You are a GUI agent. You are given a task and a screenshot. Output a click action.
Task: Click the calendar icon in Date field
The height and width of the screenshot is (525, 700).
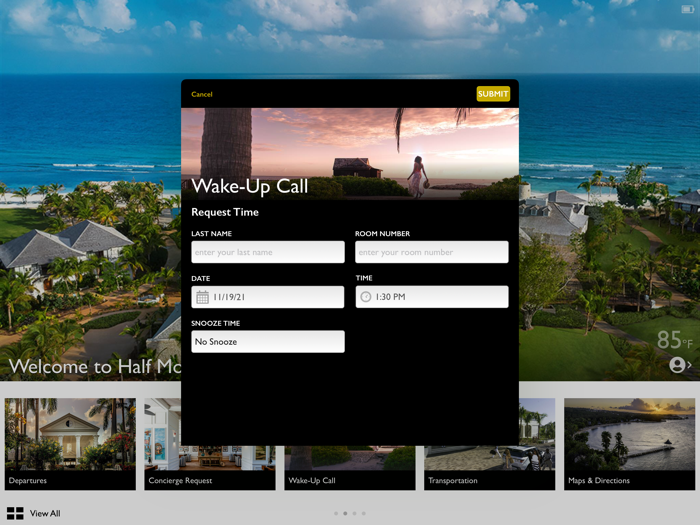[x=202, y=297]
